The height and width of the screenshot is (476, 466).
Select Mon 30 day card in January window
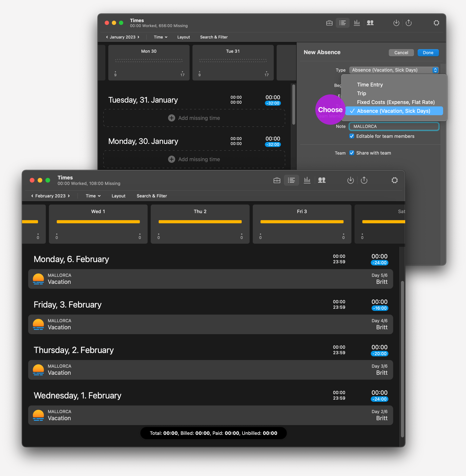(149, 63)
